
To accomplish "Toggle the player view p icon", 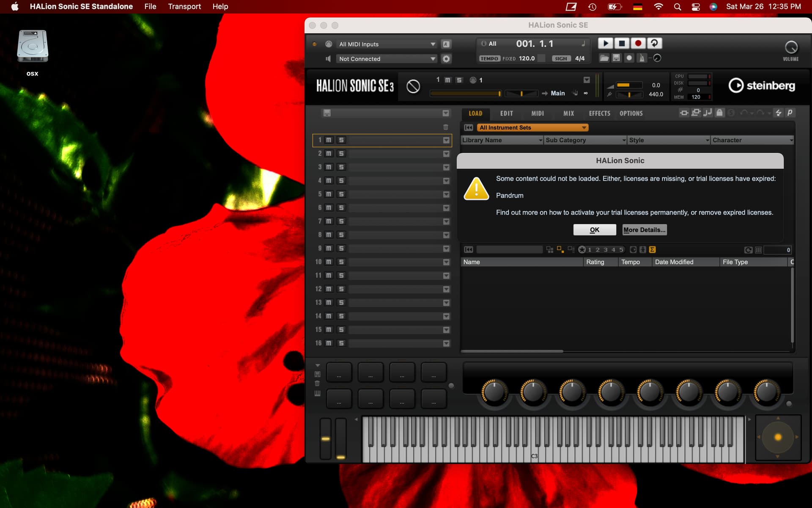I will click(x=790, y=113).
